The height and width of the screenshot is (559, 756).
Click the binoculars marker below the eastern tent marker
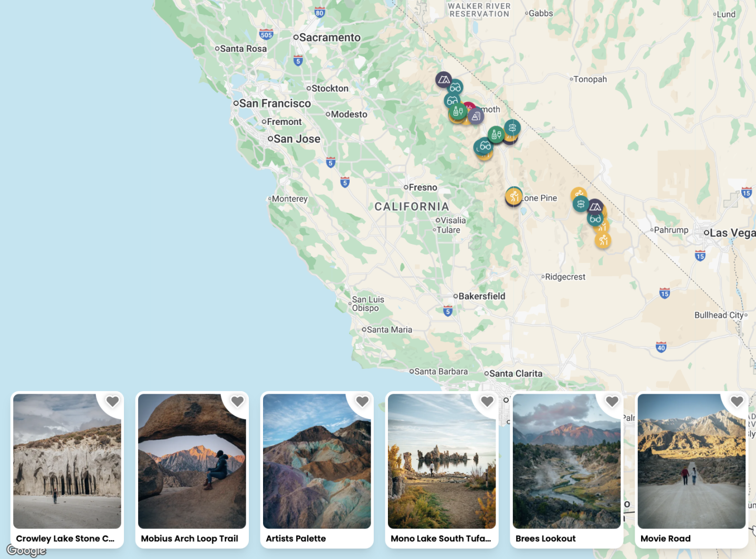click(x=595, y=218)
